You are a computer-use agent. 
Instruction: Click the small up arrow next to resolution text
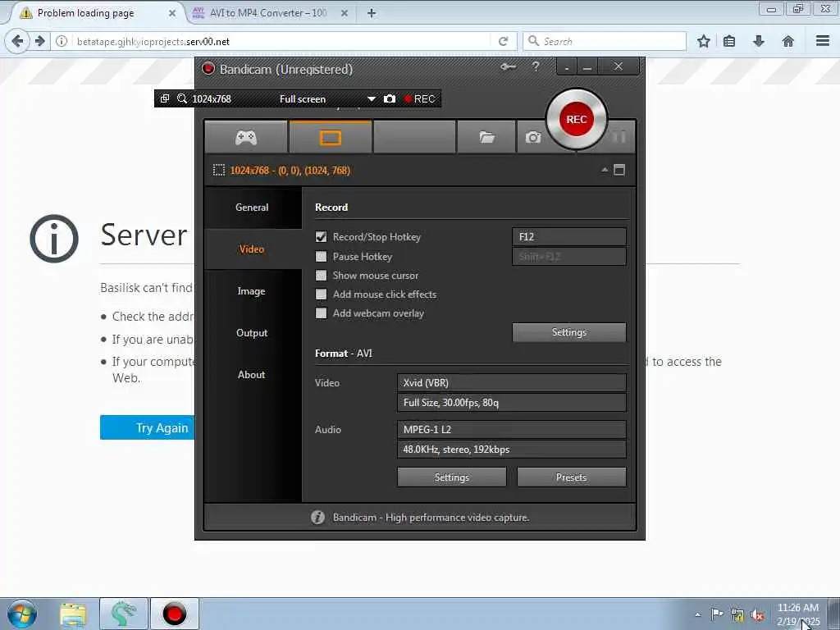(605, 170)
